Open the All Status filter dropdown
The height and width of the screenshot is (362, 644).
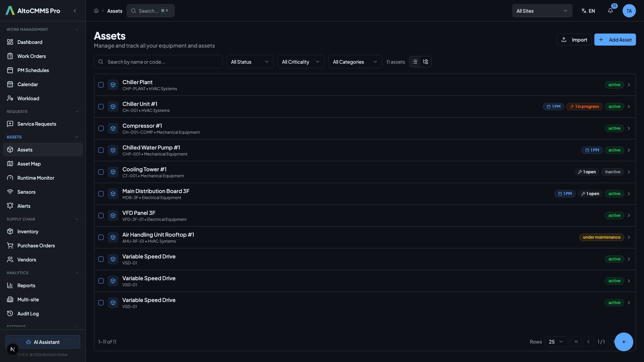pyautogui.click(x=250, y=62)
